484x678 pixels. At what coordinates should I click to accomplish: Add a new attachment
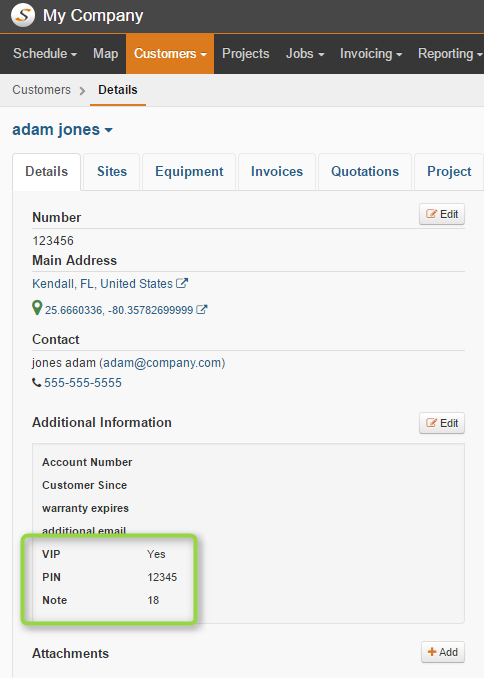tap(443, 652)
